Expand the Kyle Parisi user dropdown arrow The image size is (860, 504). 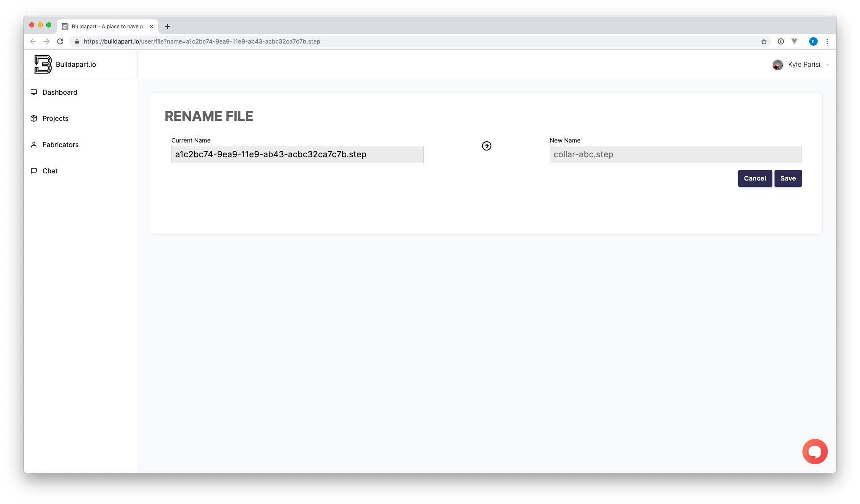pos(827,65)
